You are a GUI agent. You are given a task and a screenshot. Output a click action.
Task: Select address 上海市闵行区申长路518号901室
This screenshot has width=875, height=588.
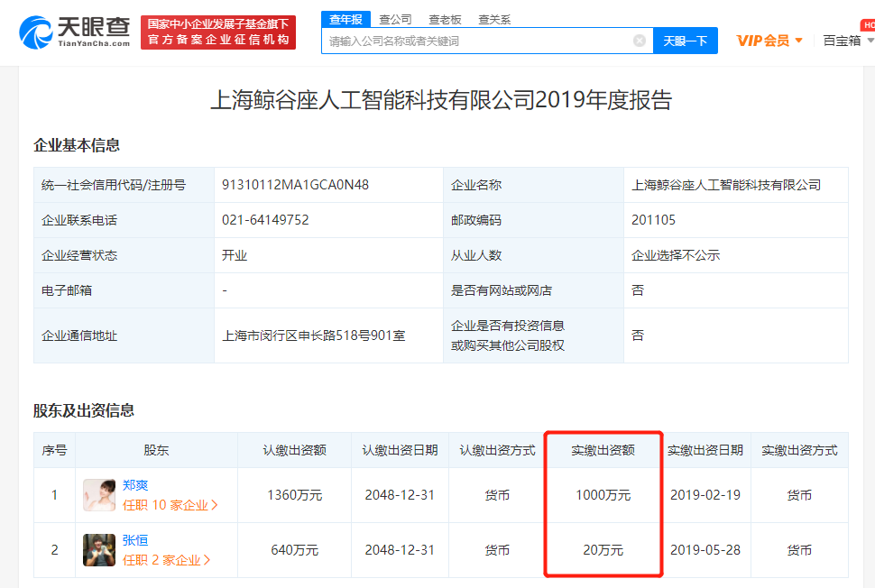pos(314,335)
